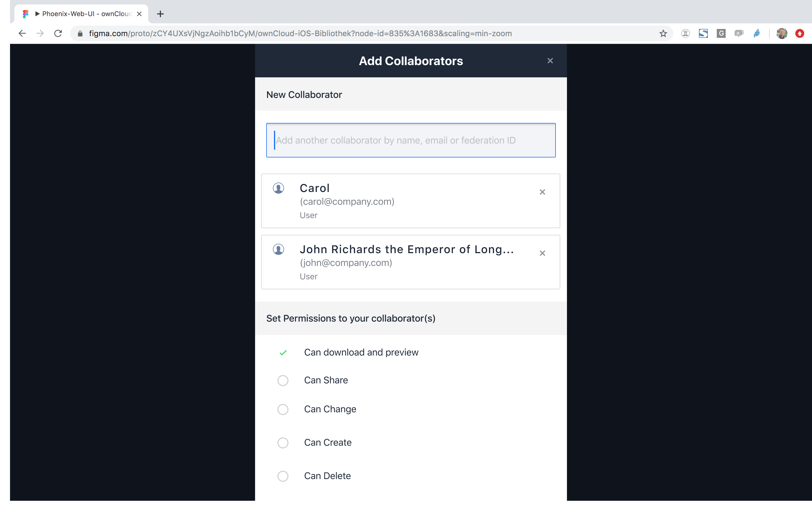Screen dimensions: 812x513
Task: Select the Phoenix-Web-UI - ownCloud tab
Action: pos(81,14)
